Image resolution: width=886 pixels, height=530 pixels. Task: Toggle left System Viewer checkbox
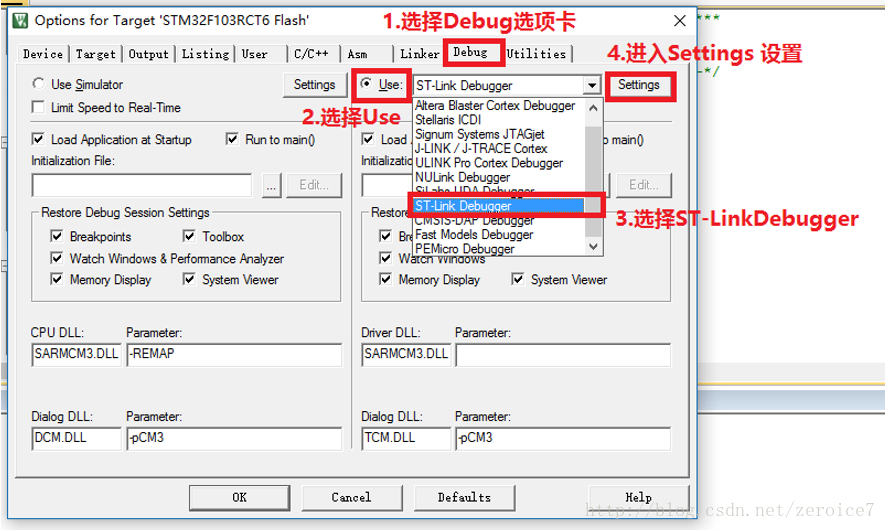coord(189,279)
